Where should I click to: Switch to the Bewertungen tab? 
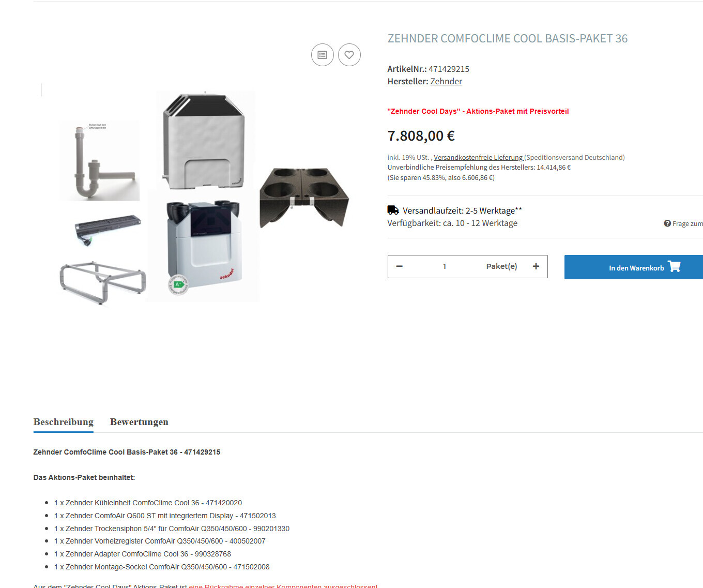click(x=139, y=422)
